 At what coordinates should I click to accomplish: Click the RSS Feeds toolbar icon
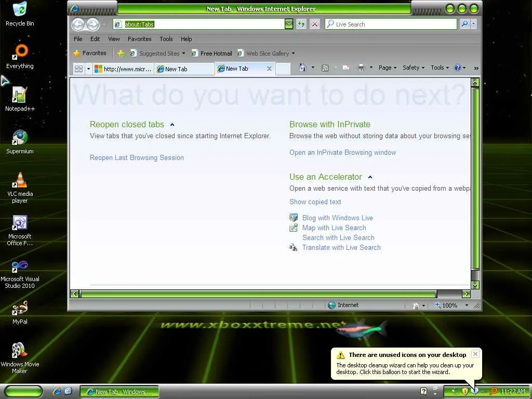click(325, 68)
